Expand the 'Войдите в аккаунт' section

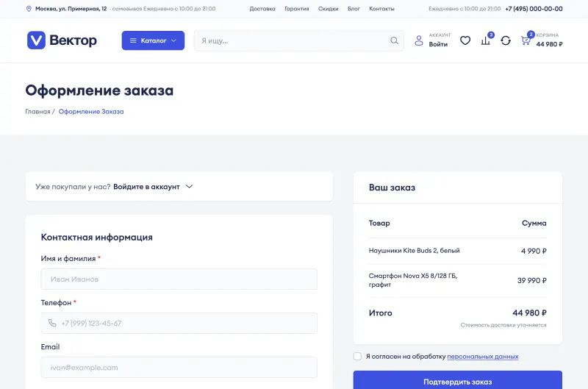coord(153,187)
